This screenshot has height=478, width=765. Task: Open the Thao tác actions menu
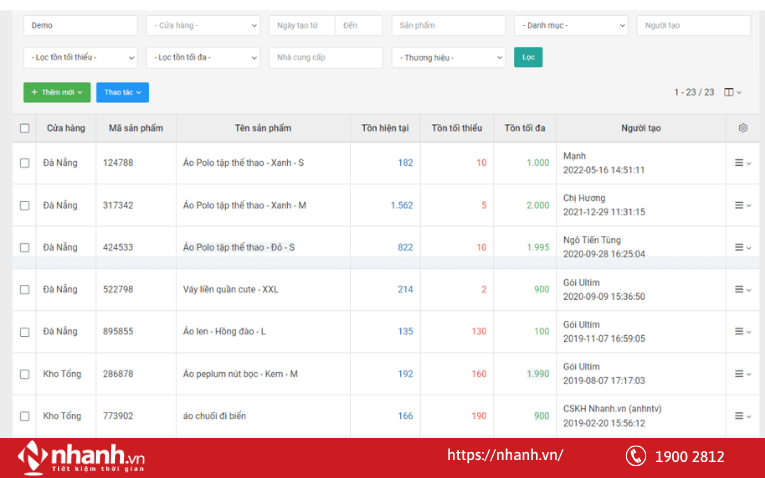(122, 92)
